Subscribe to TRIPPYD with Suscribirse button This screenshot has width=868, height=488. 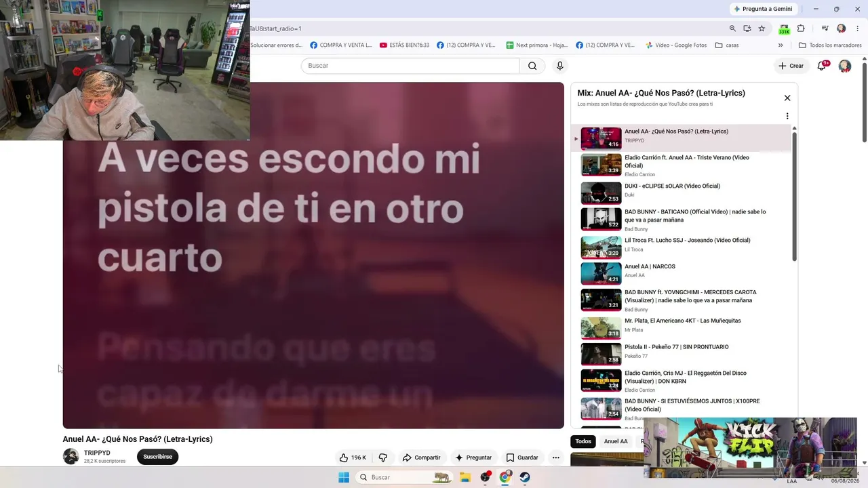157,457
